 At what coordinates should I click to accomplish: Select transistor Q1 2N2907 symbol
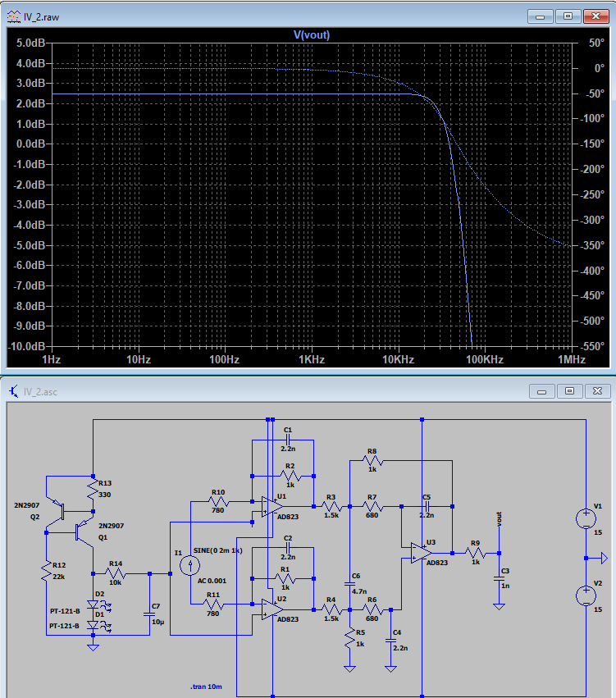pos(83,531)
